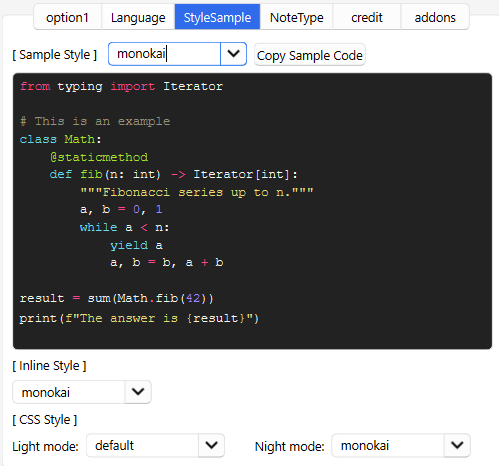Switch to the Language tab
The image size is (499, 466).
(138, 17)
